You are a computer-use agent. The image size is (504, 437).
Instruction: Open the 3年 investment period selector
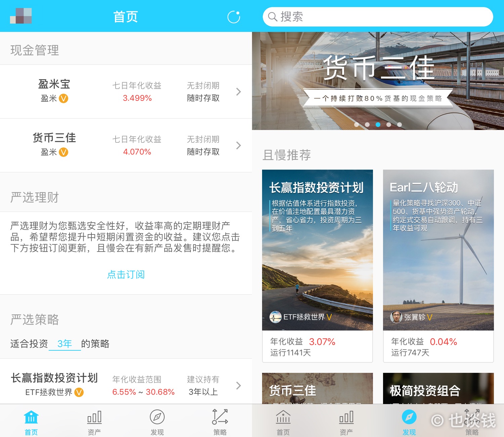coord(65,344)
